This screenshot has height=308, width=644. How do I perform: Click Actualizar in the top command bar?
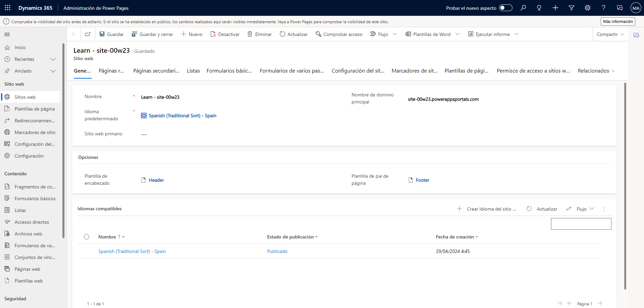[294, 34]
